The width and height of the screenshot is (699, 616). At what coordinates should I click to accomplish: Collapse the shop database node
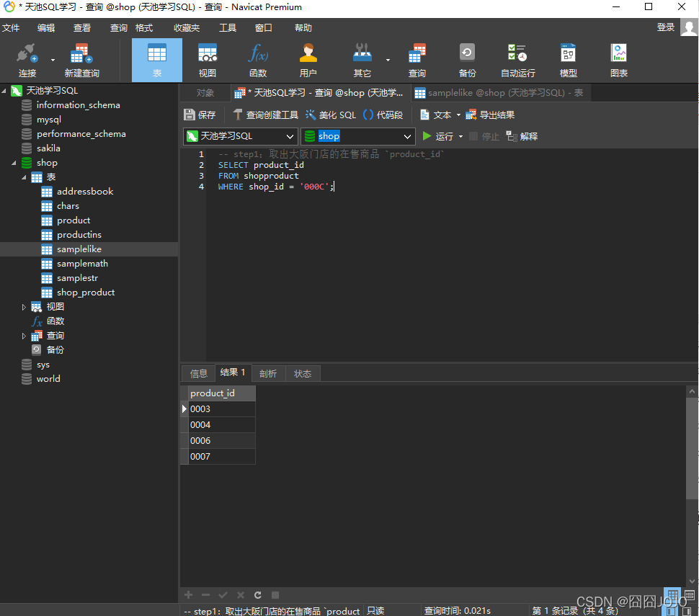[x=14, y=163]
